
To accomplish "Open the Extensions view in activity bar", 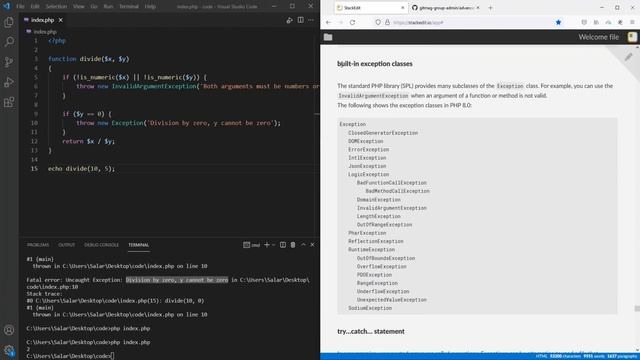I will point(9,102).
